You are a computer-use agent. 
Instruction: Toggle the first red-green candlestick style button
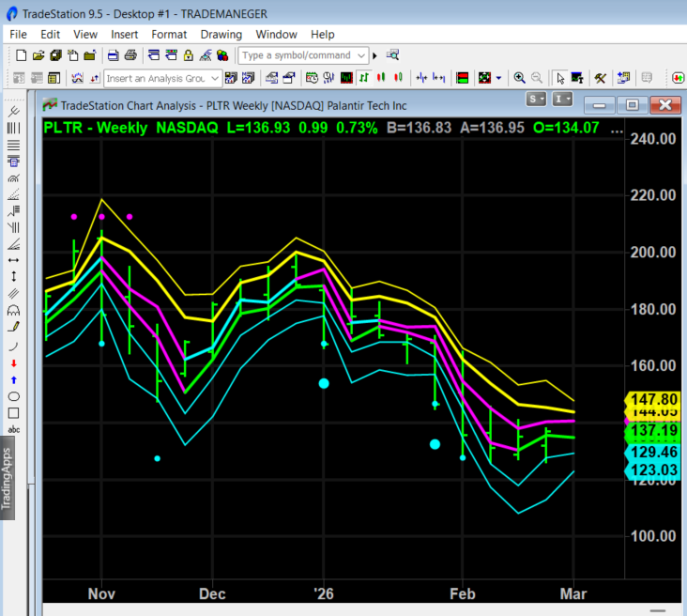[381, 78]
